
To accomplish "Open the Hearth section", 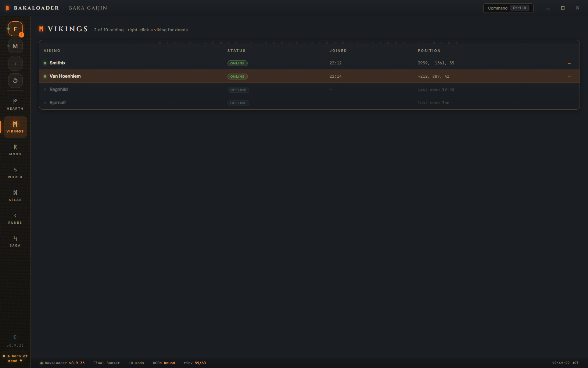I will click(15, 104).
